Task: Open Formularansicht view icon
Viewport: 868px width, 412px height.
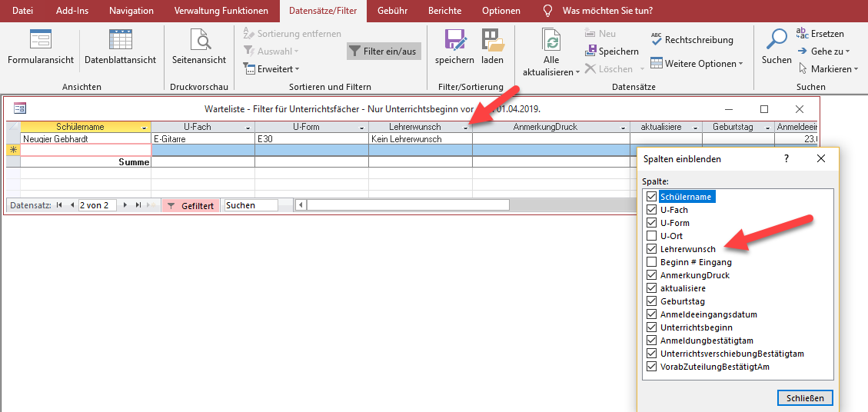Action: [x=40, y=40]
